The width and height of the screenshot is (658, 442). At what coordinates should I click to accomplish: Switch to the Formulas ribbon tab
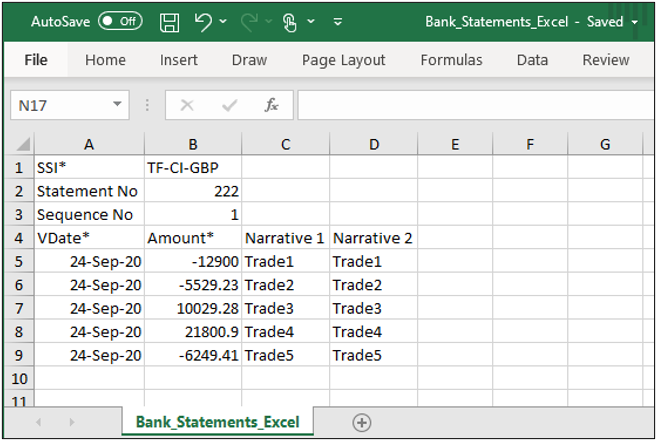[451, 60]
